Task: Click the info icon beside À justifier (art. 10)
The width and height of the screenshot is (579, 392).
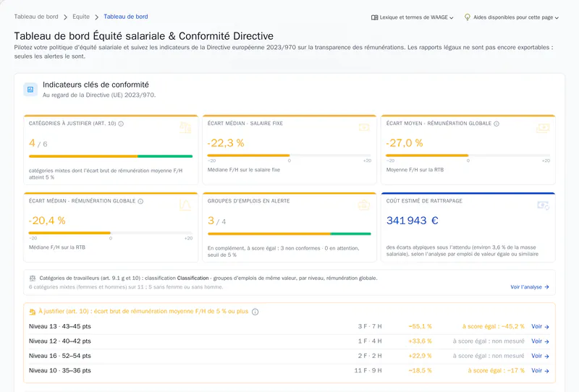Action: click(255, 312)
